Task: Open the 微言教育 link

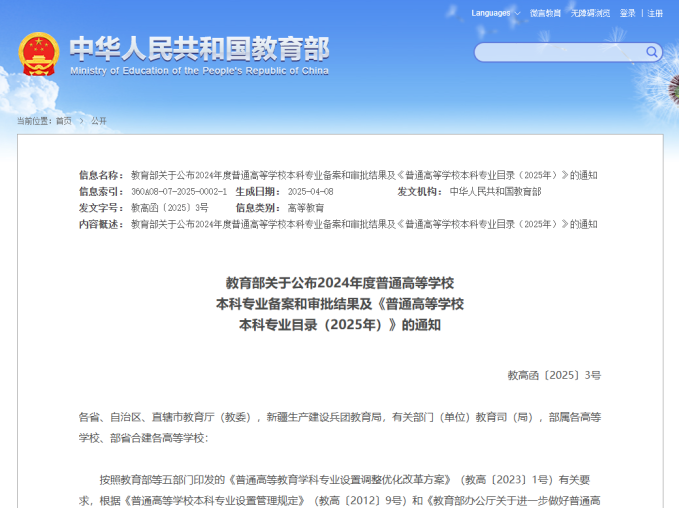Action: tap(545, 13)
